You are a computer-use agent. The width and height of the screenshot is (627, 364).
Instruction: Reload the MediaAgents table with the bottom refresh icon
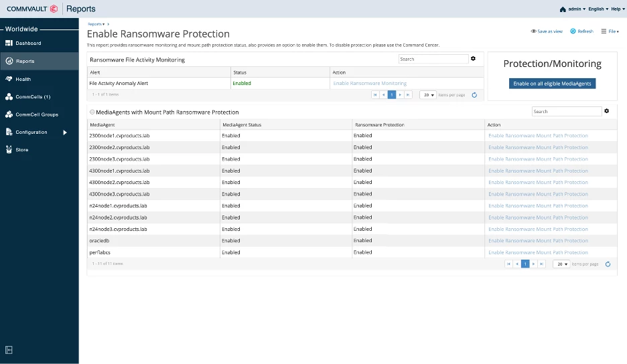click(x=608, y=264)
